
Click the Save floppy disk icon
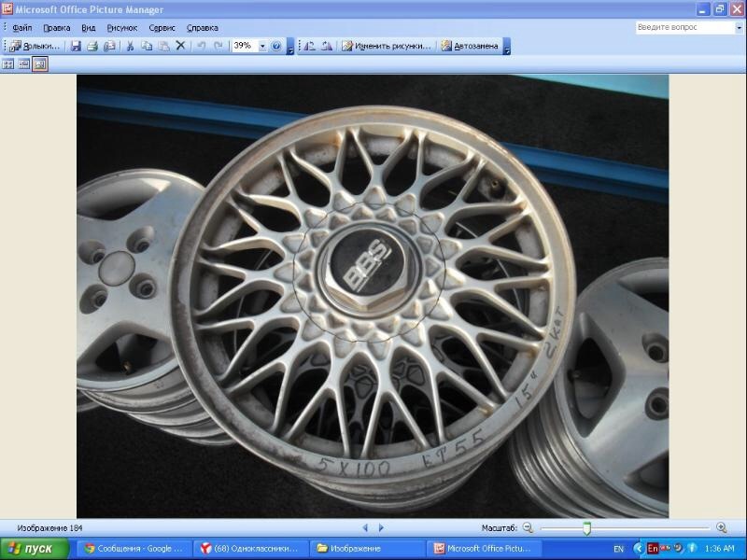pyautogui.click(x=76, y=46)
